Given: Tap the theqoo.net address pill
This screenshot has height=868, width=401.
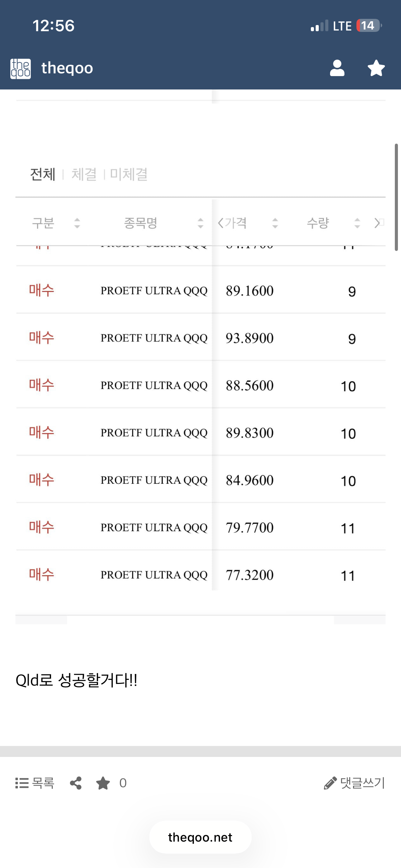Looking at the screenshot, I should click(x=200, y=837).
